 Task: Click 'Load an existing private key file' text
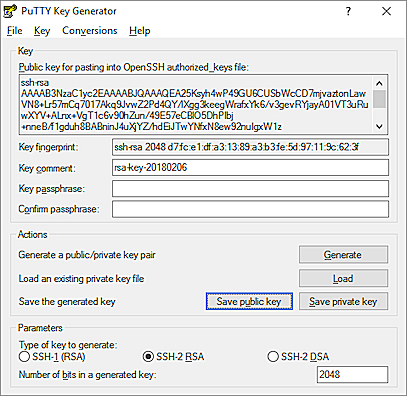coord(81,278)
